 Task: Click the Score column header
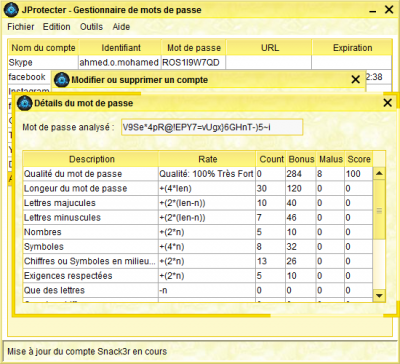[x=359, y=159]
